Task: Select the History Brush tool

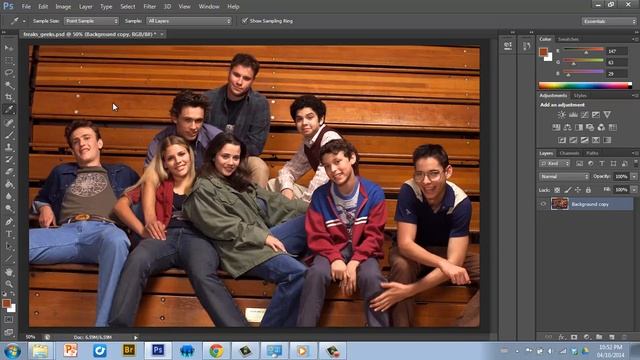Action: pos(9,160)
